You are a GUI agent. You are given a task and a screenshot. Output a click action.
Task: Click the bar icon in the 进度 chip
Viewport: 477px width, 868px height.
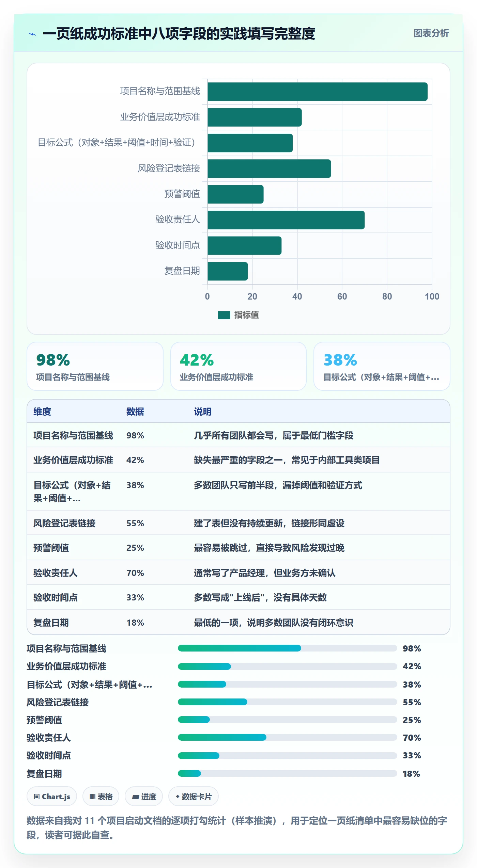(x=136, y=797)
